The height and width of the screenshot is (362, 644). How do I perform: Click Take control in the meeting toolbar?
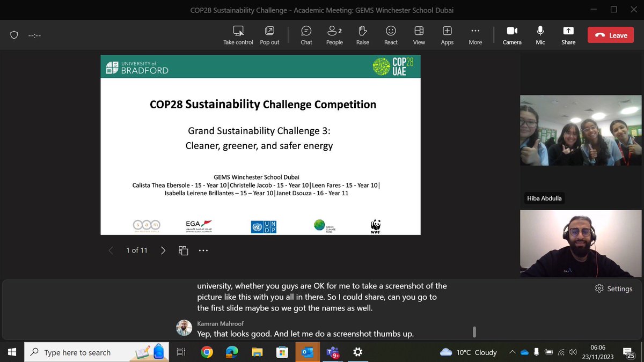[238, 35]
